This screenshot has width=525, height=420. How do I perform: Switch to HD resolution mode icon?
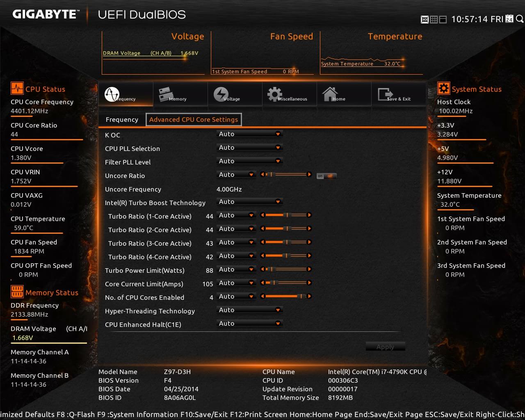[x=425, y=19]
